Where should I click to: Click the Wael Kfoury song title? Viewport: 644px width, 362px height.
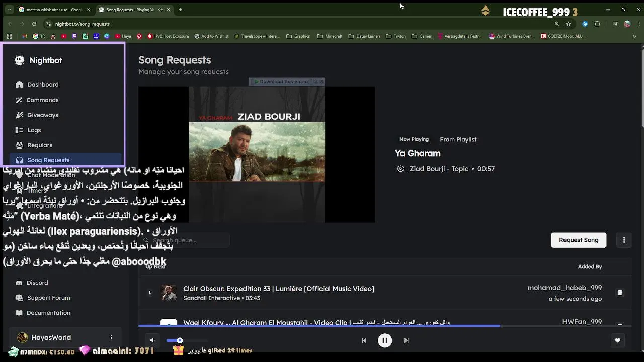pos(316,322)
